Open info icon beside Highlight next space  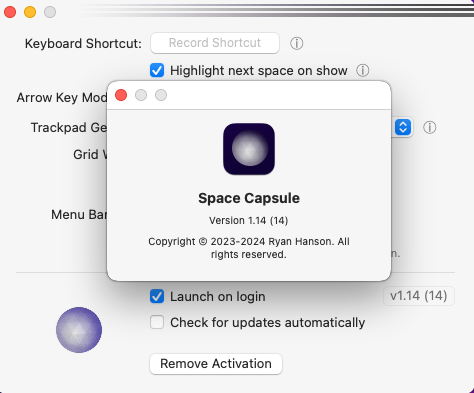pyautogui.click(x=362, y=70)
